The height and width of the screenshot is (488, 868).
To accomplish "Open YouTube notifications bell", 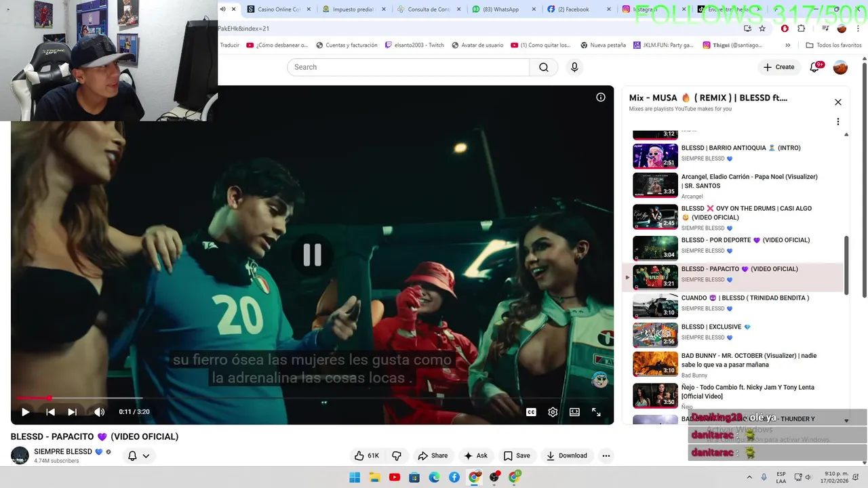I will pyautogui.click(x=815, y=67).
